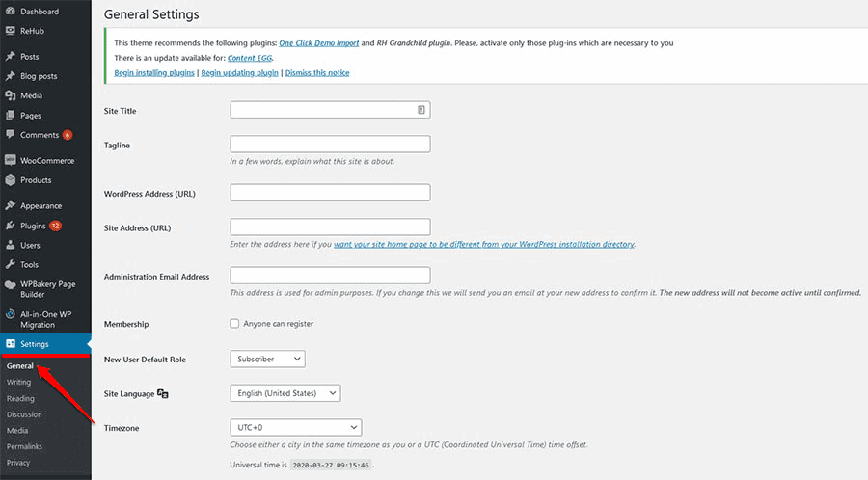Open the WooCommerce menu
Viewport: 868px width, 480px height.
coord(47,160)
